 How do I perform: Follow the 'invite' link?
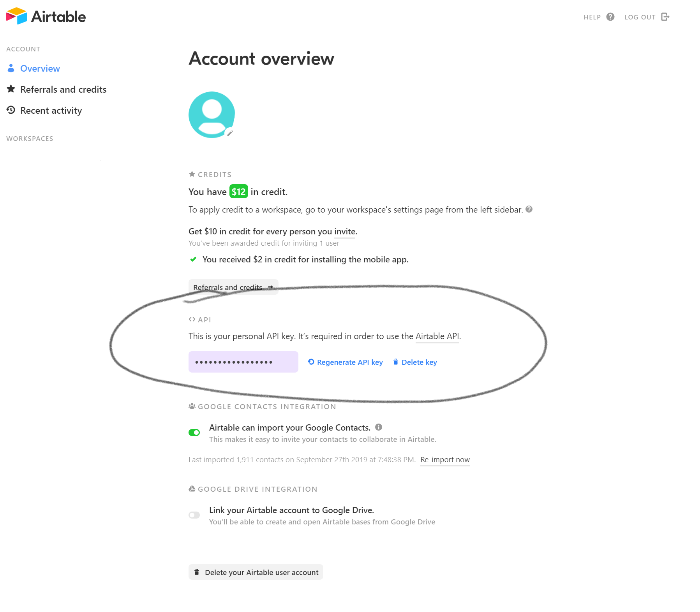point(345,232)
